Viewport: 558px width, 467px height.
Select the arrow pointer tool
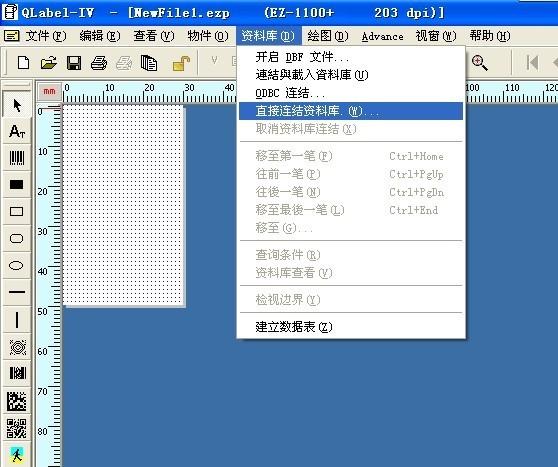pyautogui.click(x=17, y=105)
